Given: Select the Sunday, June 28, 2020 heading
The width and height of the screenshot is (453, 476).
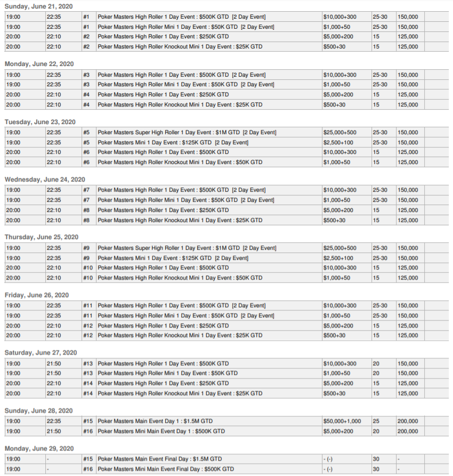Looking at the screenshot, I should 39,411.
